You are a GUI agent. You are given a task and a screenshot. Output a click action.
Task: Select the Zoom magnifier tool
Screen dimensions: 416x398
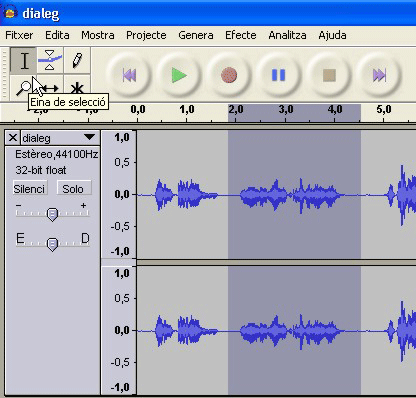coord(23,87)
